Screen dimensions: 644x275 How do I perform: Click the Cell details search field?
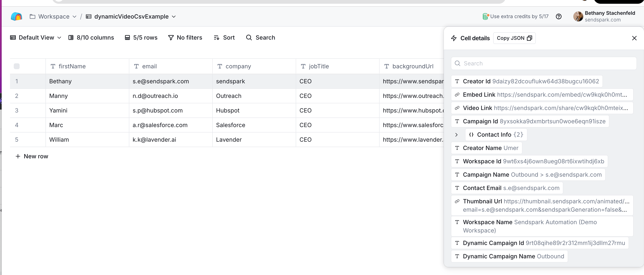544,64
